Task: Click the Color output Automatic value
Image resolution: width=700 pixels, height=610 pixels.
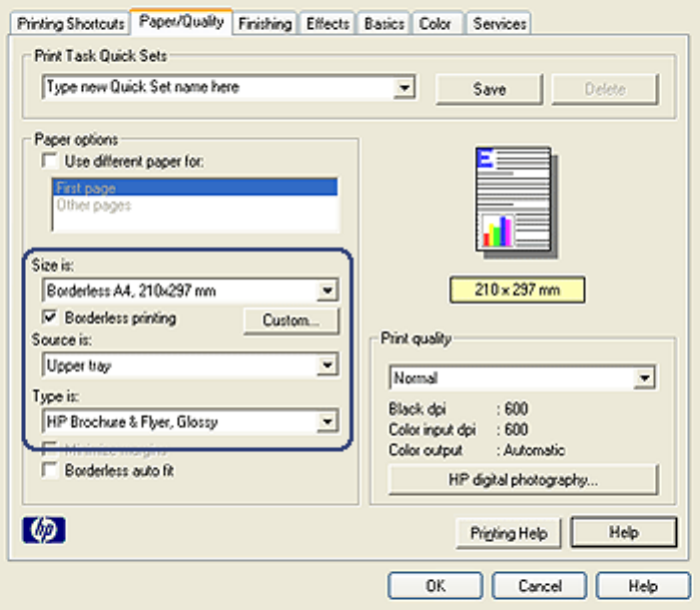Action: [x=534, y=450]
